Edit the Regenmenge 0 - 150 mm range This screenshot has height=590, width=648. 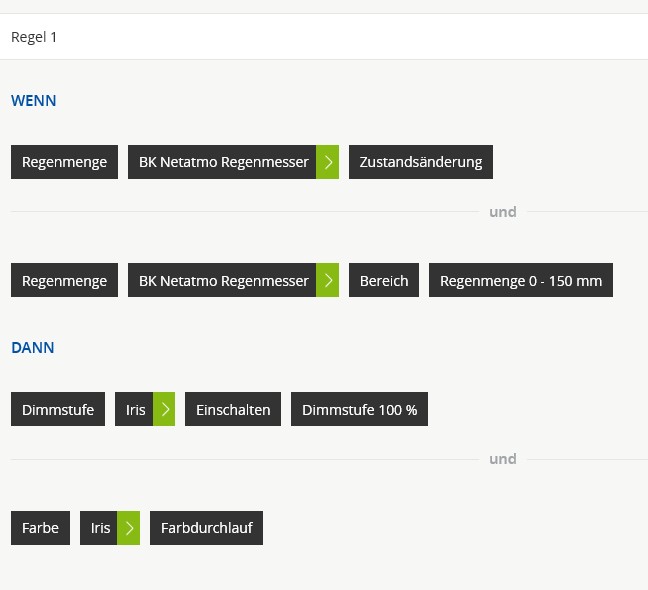[x=520, y=281]
